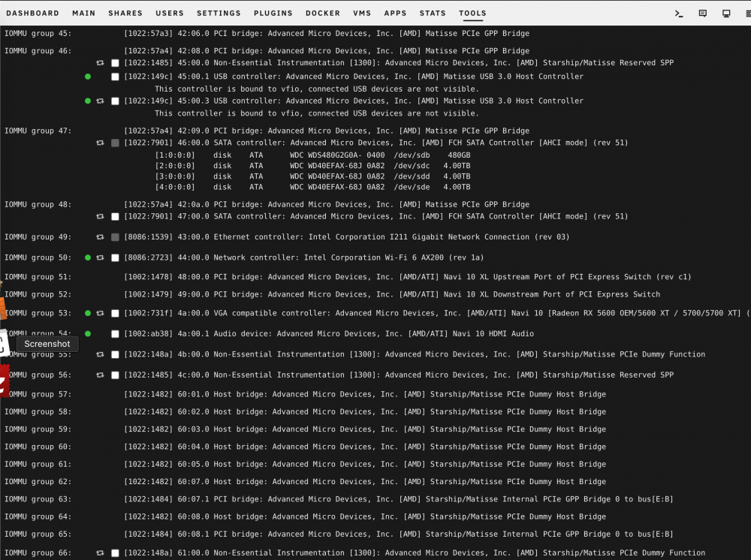The image size is (751, 560).
Task: Toggle checkbox for SATA controller 47:00.0
Action: pyautogui.click(x=115, y=217)
